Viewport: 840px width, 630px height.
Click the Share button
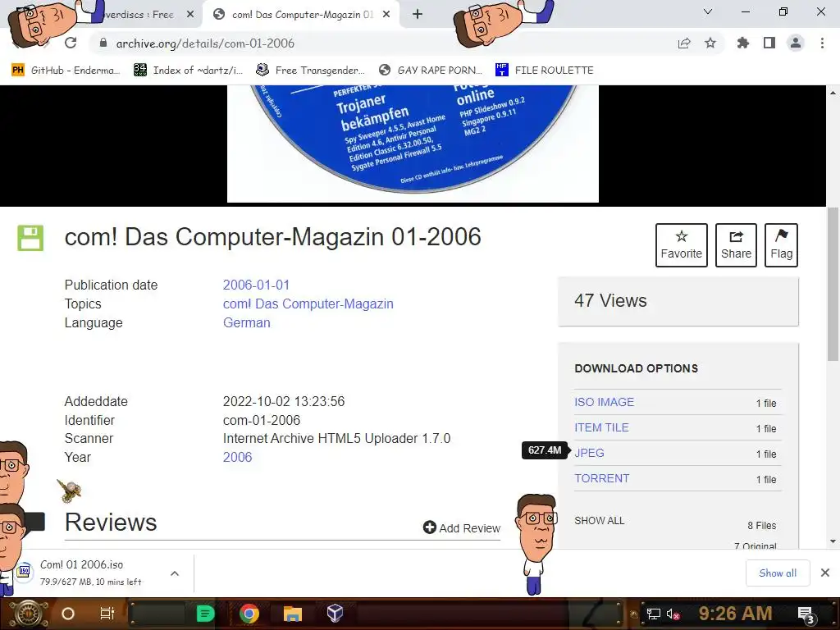click(736, 244)
